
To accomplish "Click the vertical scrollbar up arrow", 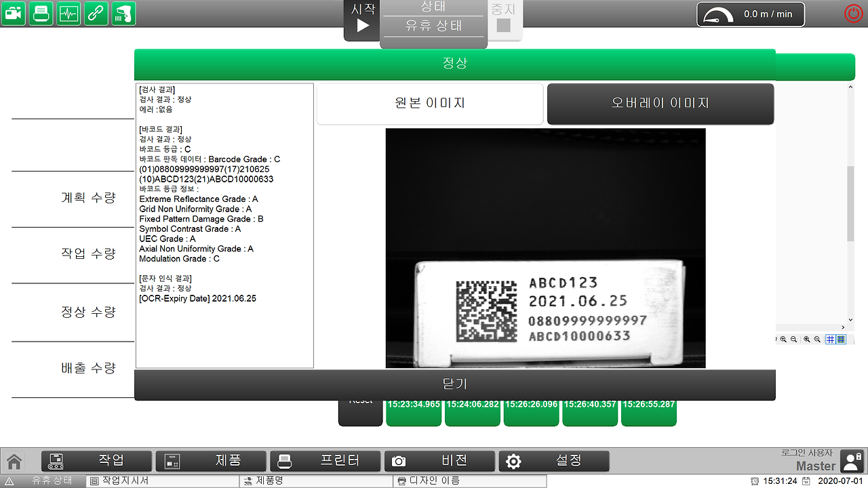I will 851,86.
